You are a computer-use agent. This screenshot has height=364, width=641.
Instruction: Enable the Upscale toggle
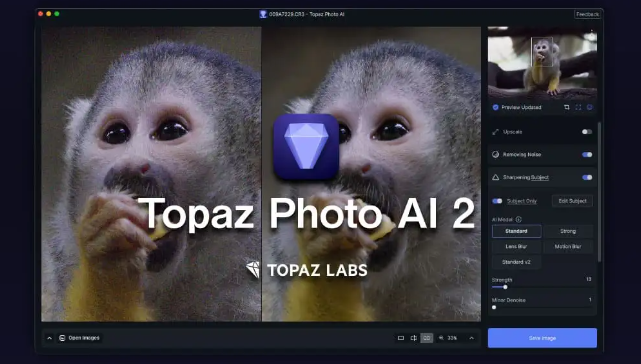[587, 132]
